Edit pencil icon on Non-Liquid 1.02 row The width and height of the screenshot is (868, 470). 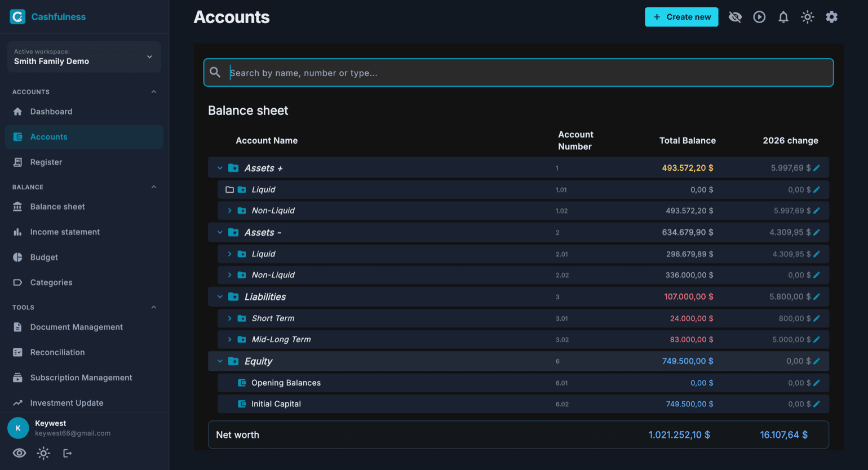817,211
